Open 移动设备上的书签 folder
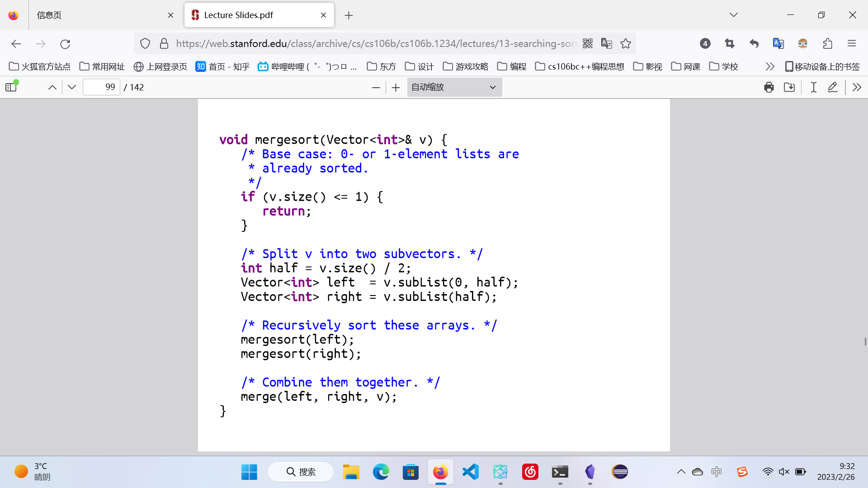868x488 pixels. tap(822, 66)
